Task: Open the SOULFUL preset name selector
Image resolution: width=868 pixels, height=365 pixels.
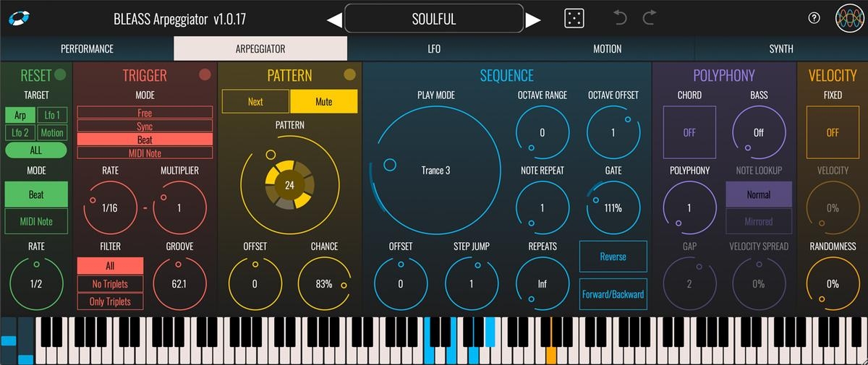Action: [434, 19]
